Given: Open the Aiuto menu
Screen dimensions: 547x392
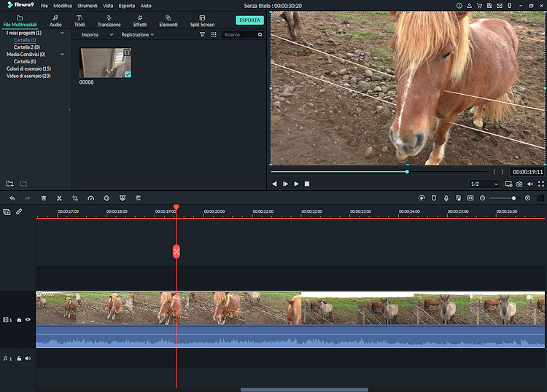Looking at the screenshot, I should [x=146, y=6].
